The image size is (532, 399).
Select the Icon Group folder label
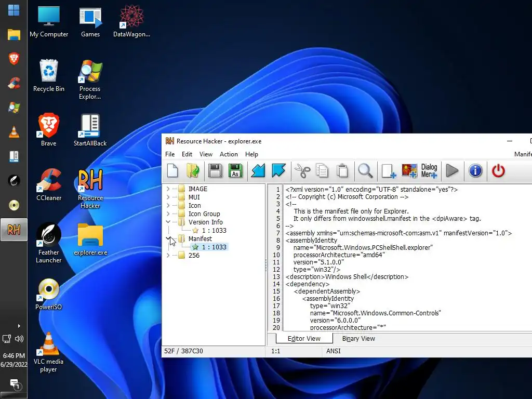(204, 214)
